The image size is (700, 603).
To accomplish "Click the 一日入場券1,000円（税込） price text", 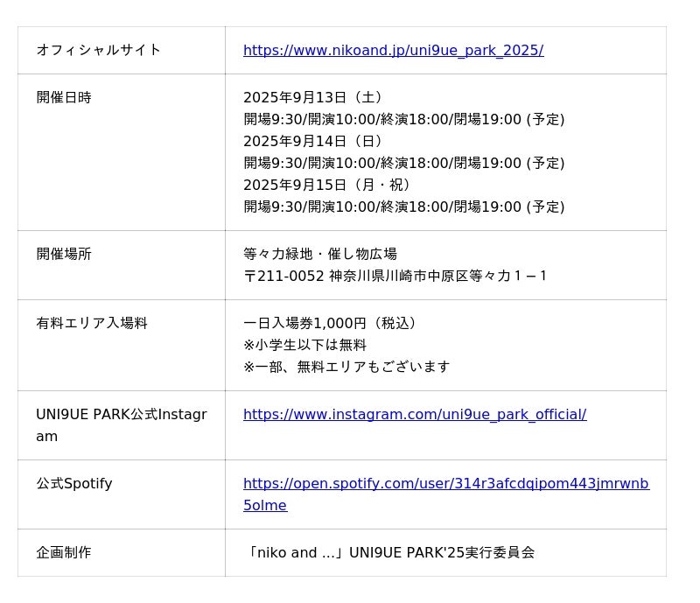I will [332, 323].
